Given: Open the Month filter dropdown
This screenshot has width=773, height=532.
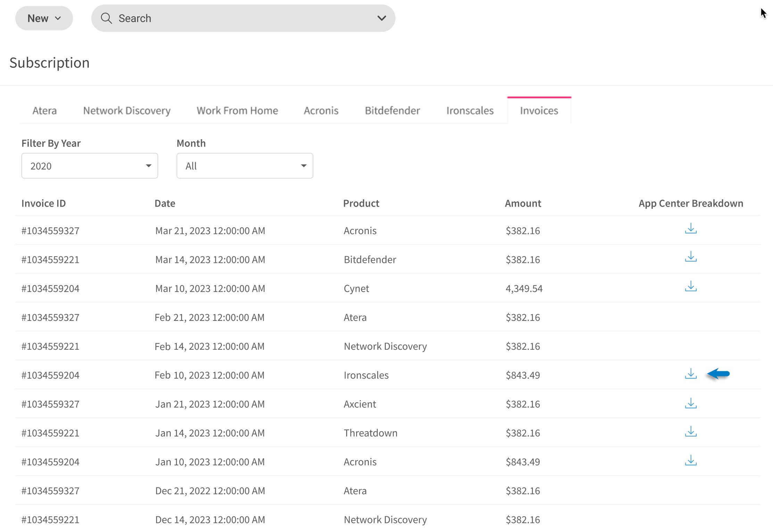Looking at the screenshot, I should pyautogui.click(x=245, y=166).
